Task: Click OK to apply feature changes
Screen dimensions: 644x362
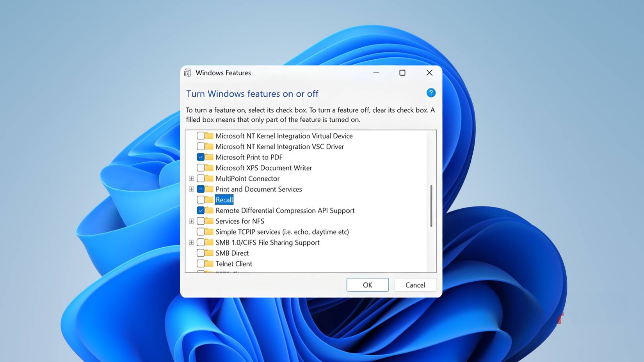Action: click(368, 285)
